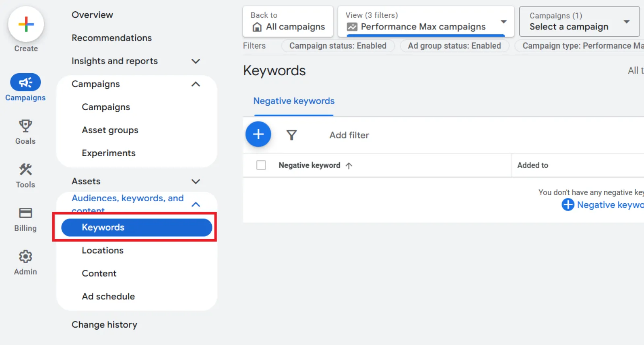Collapse the Campaigns section chevron
Screen dimensions: 644x345
click(196, 84)
